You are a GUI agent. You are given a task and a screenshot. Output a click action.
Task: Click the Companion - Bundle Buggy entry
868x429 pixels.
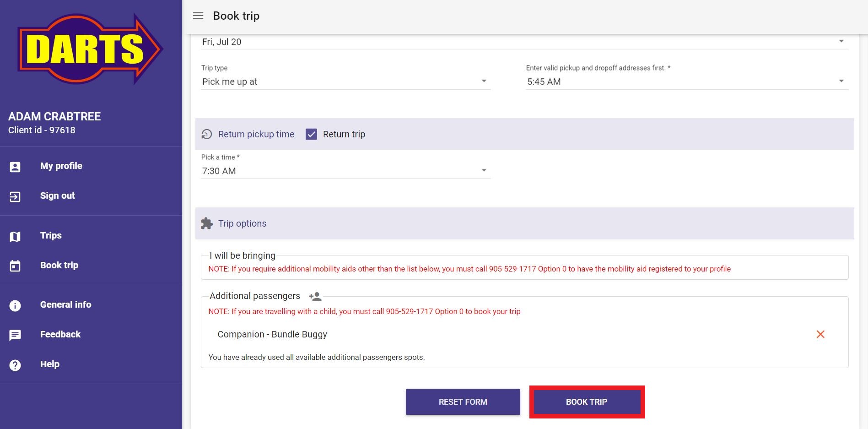[x=272, y=334]
